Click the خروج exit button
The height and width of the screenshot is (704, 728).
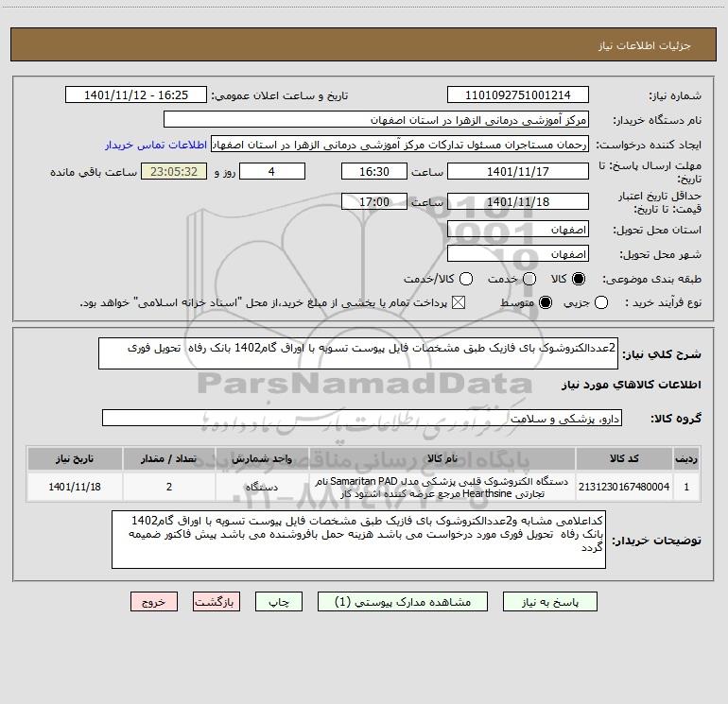click(x=154, y=602)
